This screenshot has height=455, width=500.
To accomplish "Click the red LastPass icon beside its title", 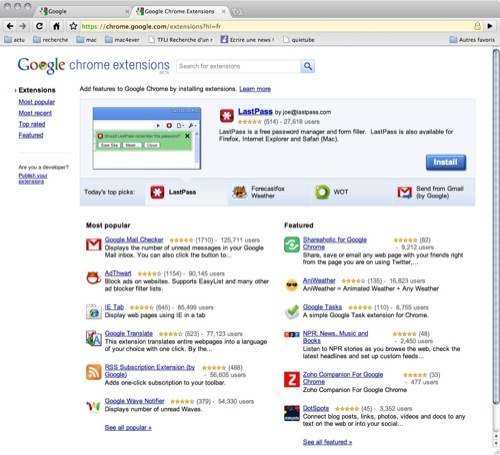I will point(227,116).
